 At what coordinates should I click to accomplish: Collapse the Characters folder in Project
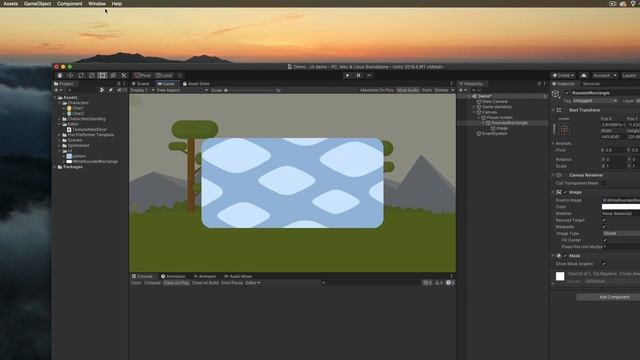[60, 103]
